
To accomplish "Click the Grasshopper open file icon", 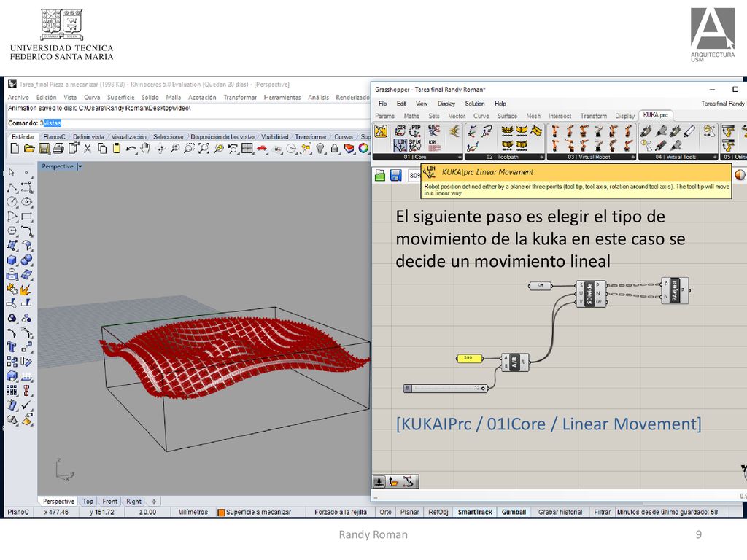I will [380, 175].
